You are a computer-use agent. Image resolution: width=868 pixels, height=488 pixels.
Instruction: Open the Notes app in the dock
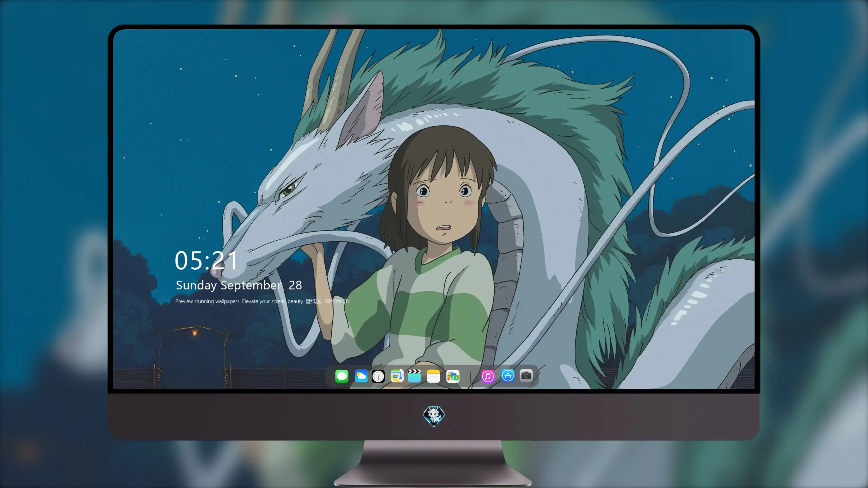coord(433,376)
